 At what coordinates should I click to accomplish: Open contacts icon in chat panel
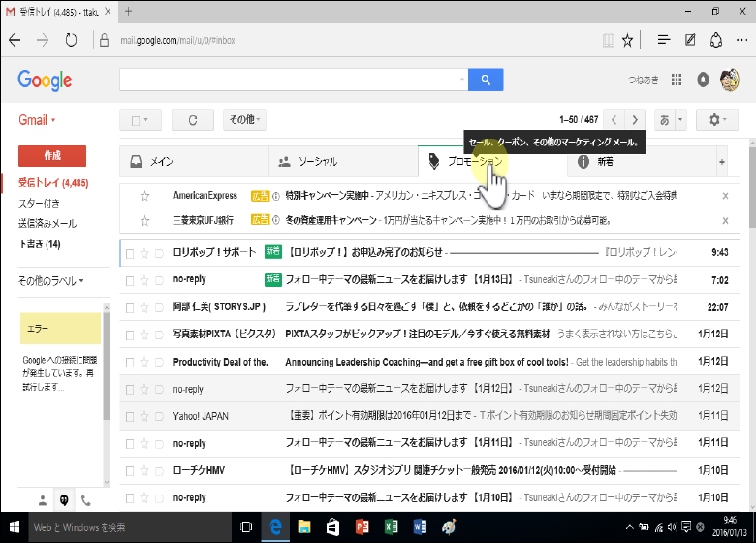43,500
